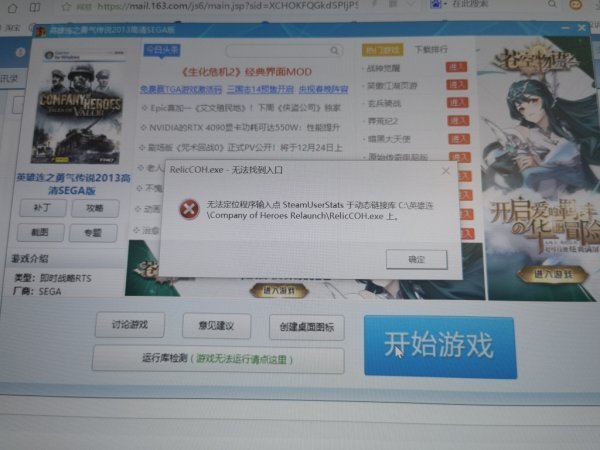Click the 创建桌面图标 button

(307, 327)
